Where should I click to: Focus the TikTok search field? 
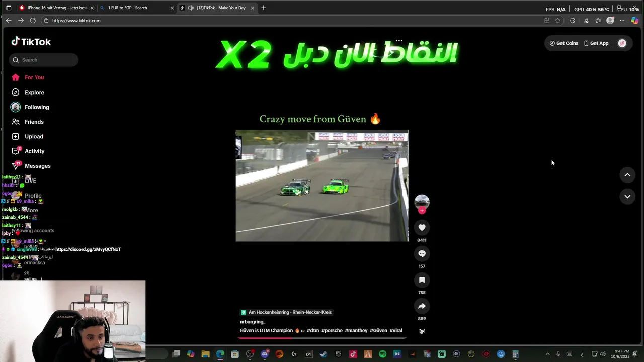[x=43, y=60]
